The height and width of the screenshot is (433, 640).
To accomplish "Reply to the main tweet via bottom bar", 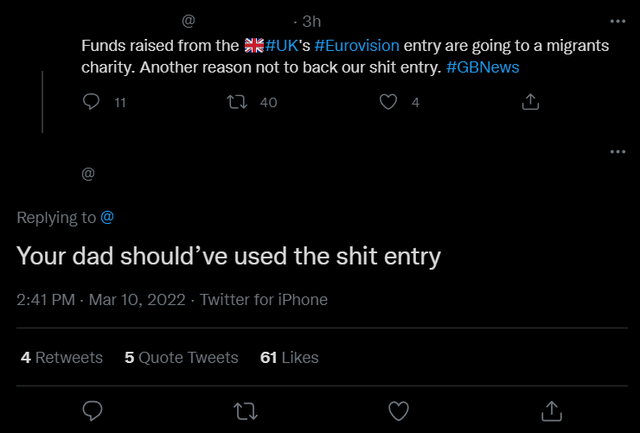I will (x=92, y=411).
